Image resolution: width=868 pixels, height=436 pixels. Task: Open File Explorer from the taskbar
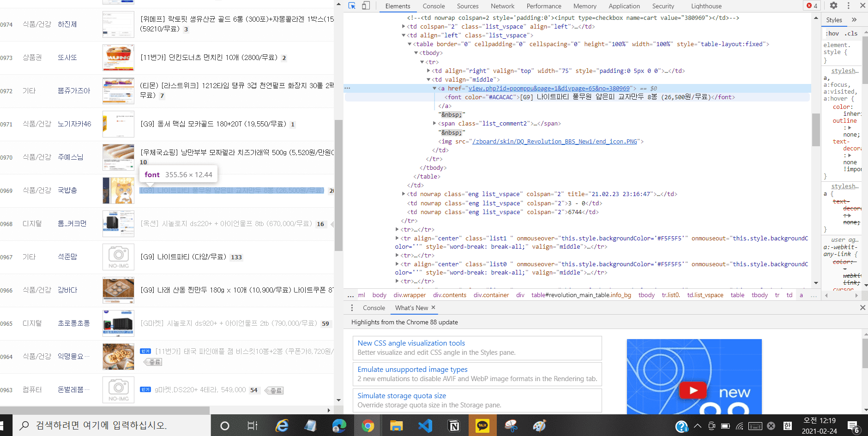point(396,425)
